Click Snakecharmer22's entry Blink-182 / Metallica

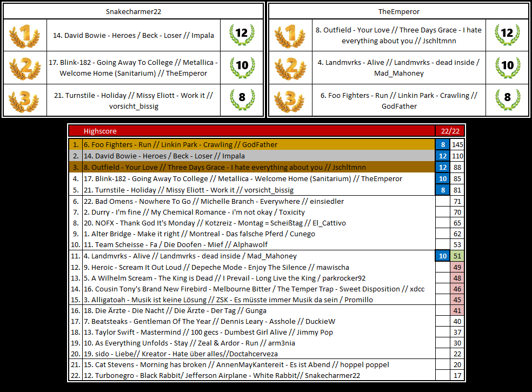tap(134, 68)
